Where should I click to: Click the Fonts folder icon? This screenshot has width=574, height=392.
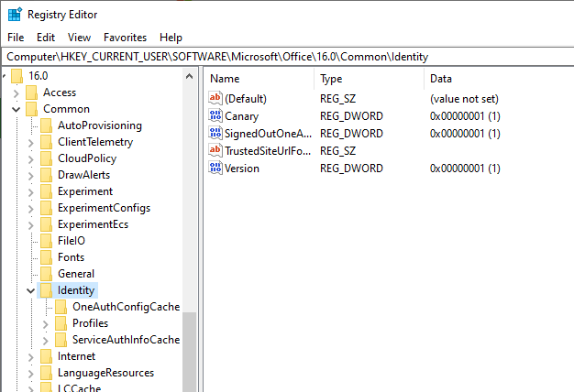coord(46,257)
